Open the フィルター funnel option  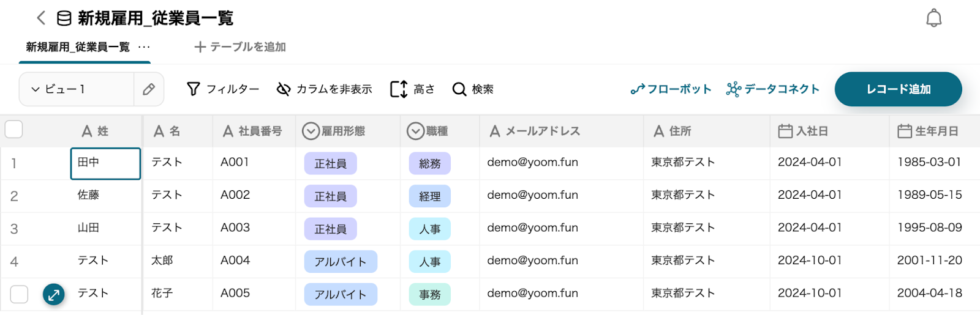(x=223, y=89)
